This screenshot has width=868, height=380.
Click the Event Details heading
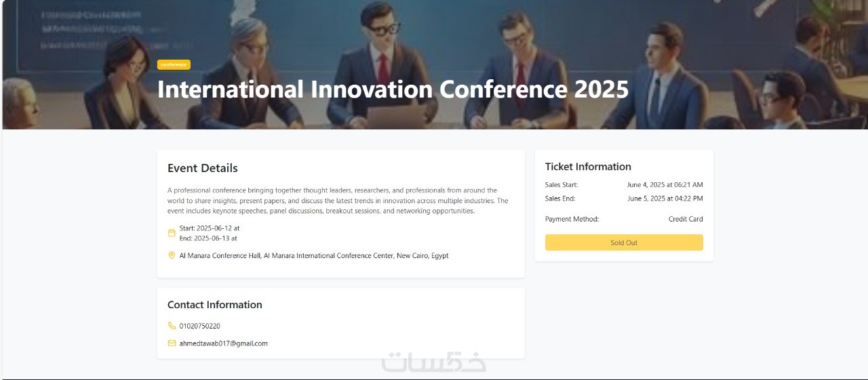(203, 168)
